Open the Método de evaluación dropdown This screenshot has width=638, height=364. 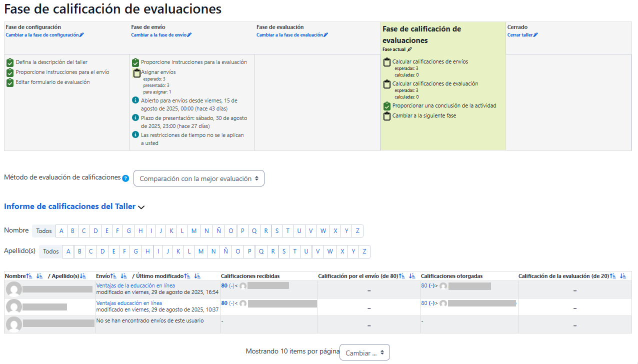click(198, 178)
